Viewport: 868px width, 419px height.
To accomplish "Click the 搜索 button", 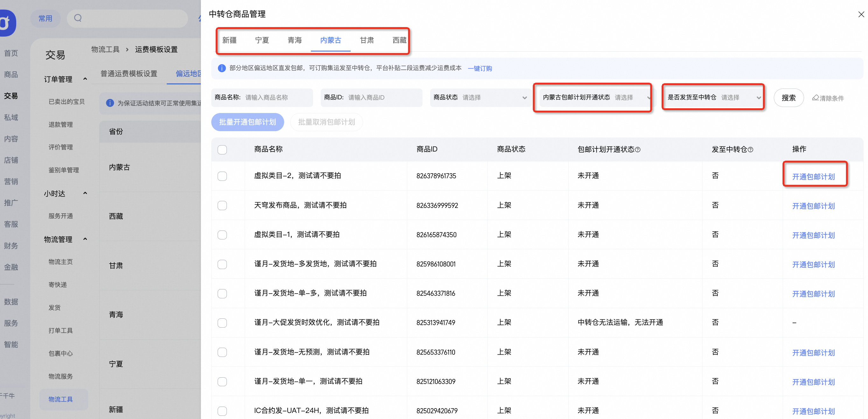I will tap(788, 98).
